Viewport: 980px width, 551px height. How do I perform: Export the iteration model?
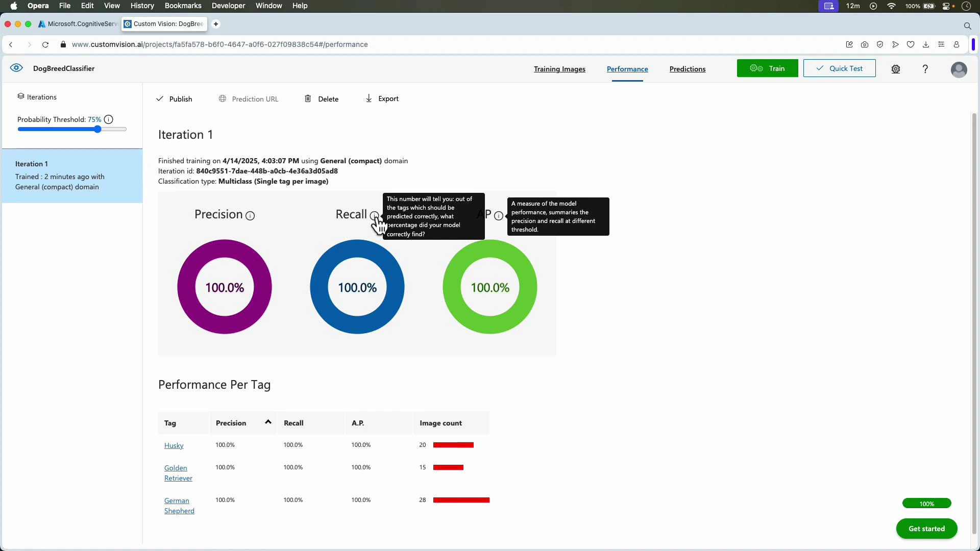pyautogui.click(x=382, y=98)
